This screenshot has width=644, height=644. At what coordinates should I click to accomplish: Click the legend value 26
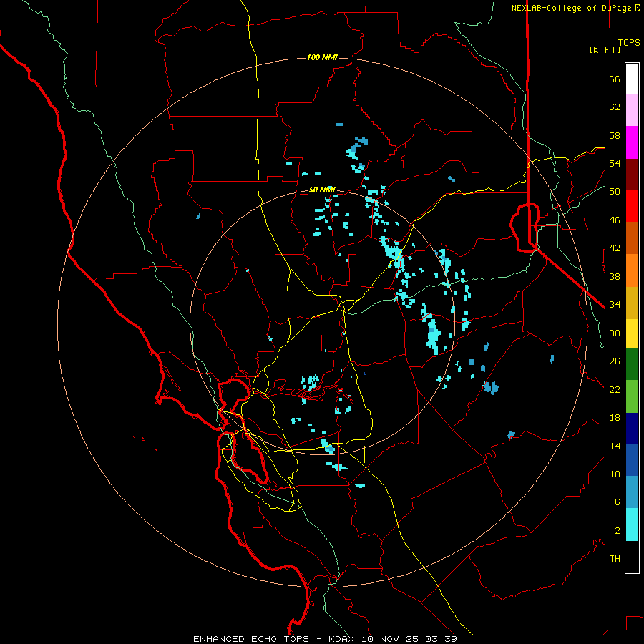(x=615, y=361)
